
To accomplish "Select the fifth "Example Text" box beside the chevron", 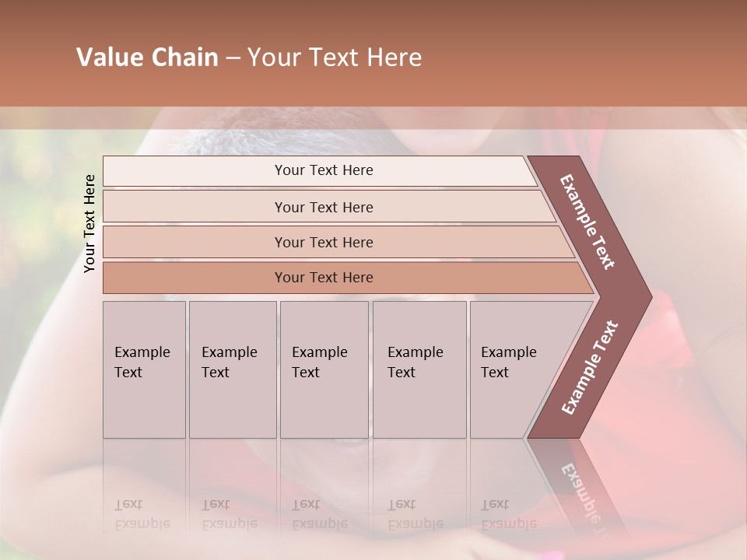I will coord(510,362).
